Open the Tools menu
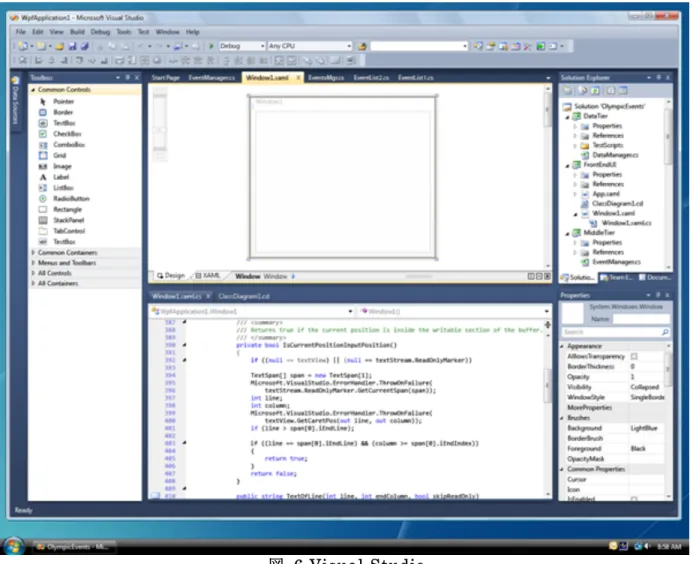 coord(124,32)
